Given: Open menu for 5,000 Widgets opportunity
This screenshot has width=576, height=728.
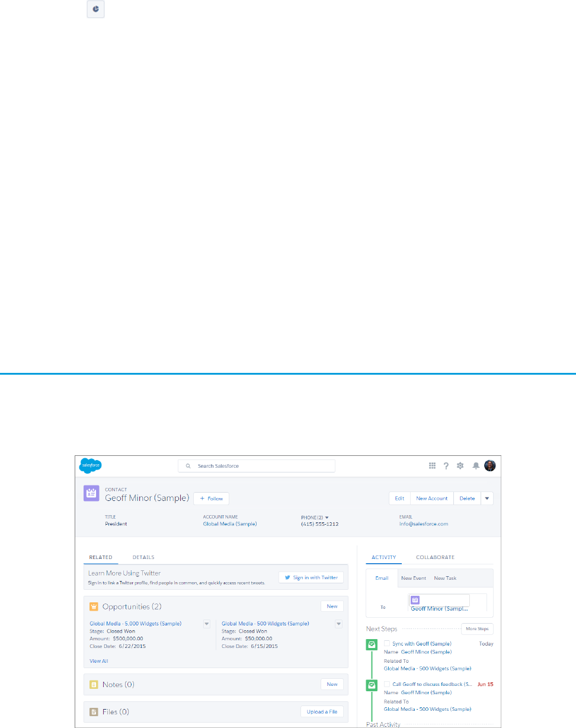Looking at the screenshot, I should 207,623.
